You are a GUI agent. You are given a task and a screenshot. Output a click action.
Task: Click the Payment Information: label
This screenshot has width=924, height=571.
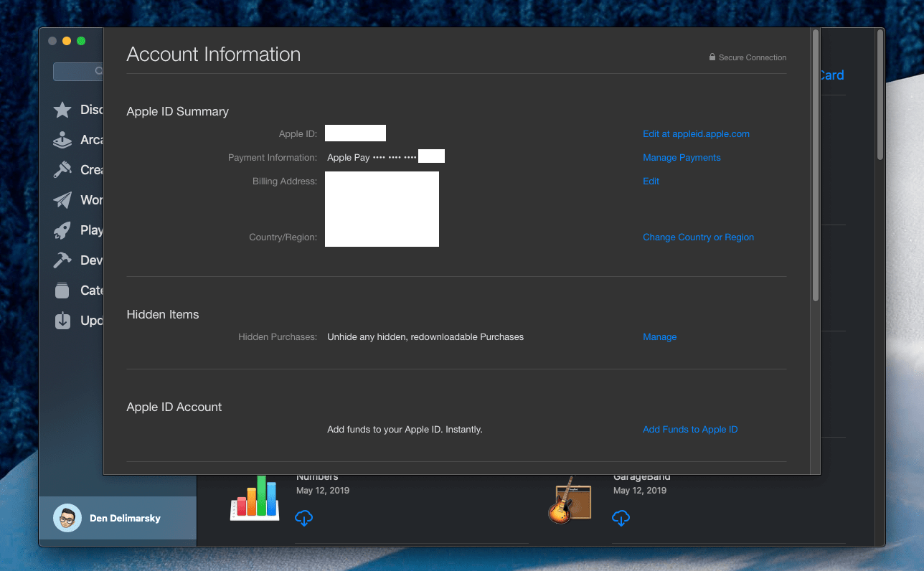click(x=273, y=157)
